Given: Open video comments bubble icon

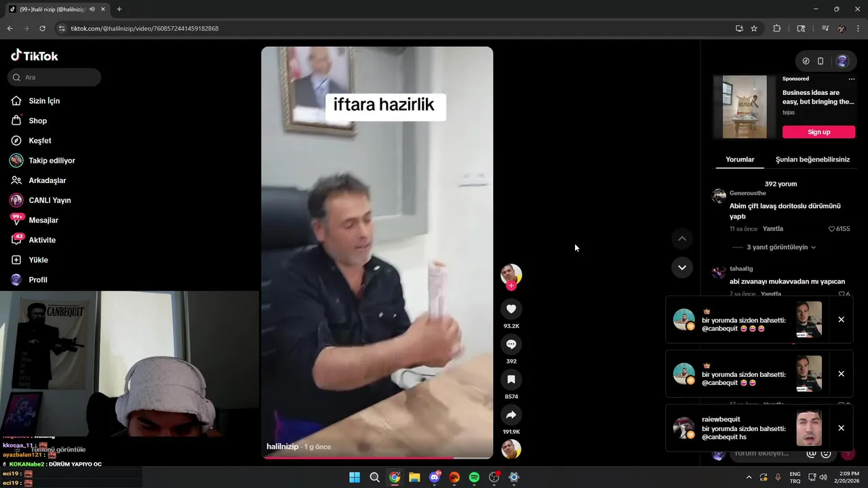Looking at the screenshot, I should [511, 344].
